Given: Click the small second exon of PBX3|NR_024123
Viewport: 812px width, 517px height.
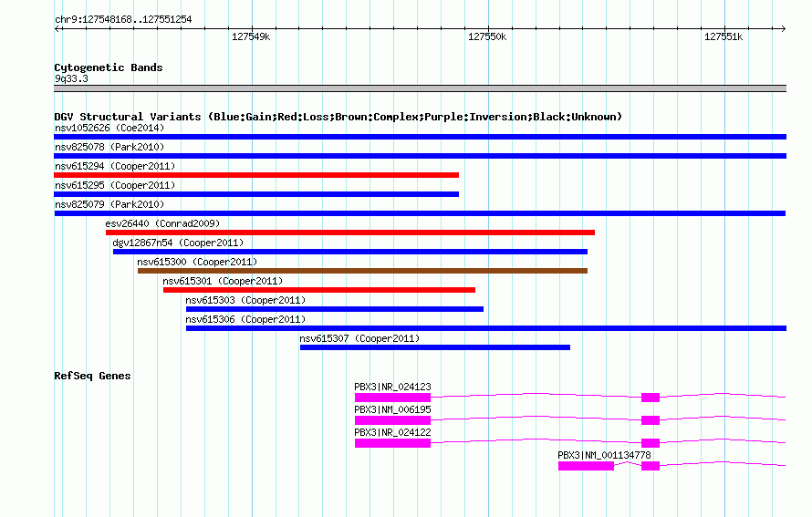Looking at the screenshot, I should tap(651, 398).
